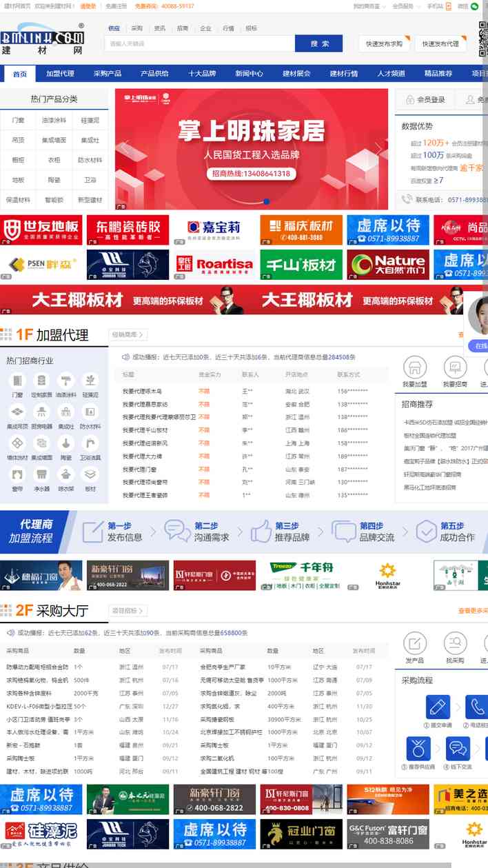
Task: Open the 门窗 industry icon
Action: tap(18, 380)
